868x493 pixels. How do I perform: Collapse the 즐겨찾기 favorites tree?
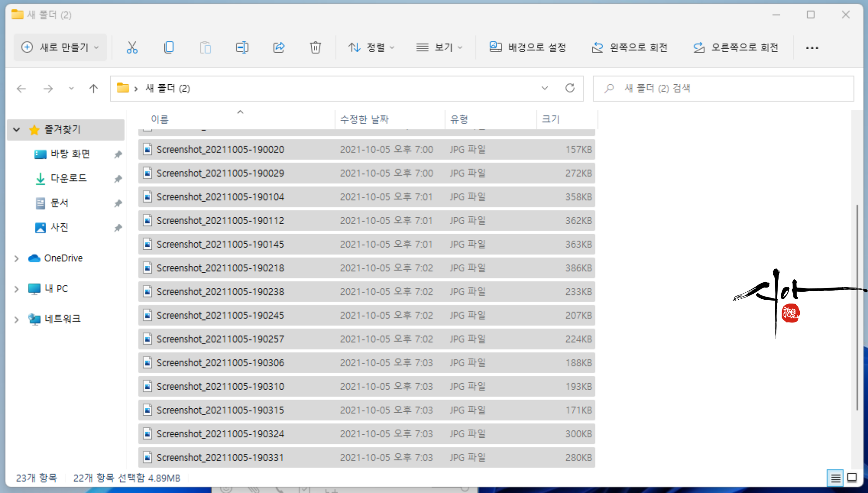pyautogui.click(x=16, y=129)
